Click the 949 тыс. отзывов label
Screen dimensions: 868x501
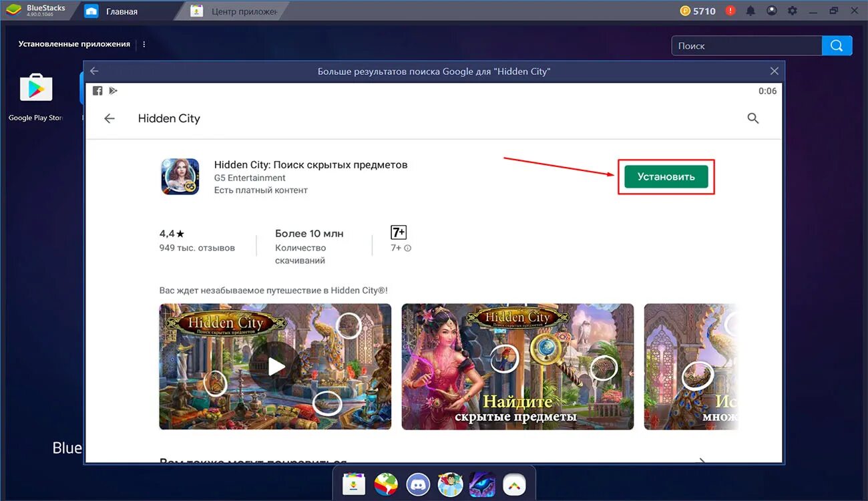click(x=197, y=248)
